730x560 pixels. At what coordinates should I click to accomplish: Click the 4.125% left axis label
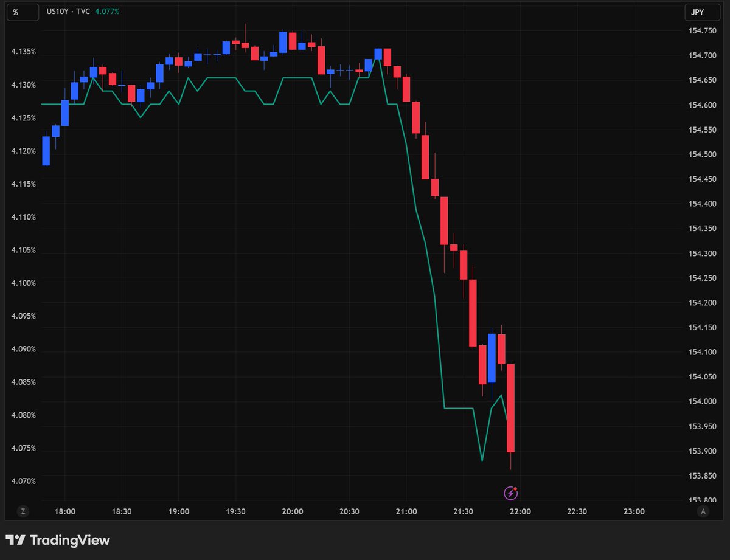(x=23, y=117)
